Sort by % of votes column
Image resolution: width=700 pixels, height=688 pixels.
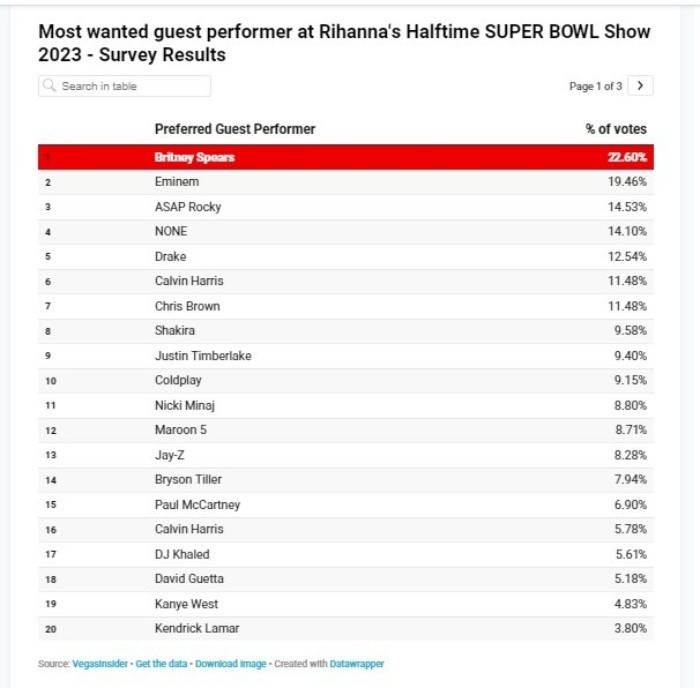pyautogui.click(x=616, y=129)
